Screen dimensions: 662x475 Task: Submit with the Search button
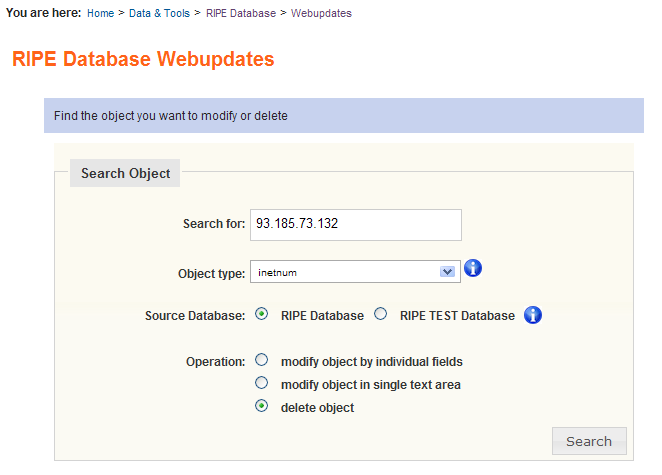point(589,441)
